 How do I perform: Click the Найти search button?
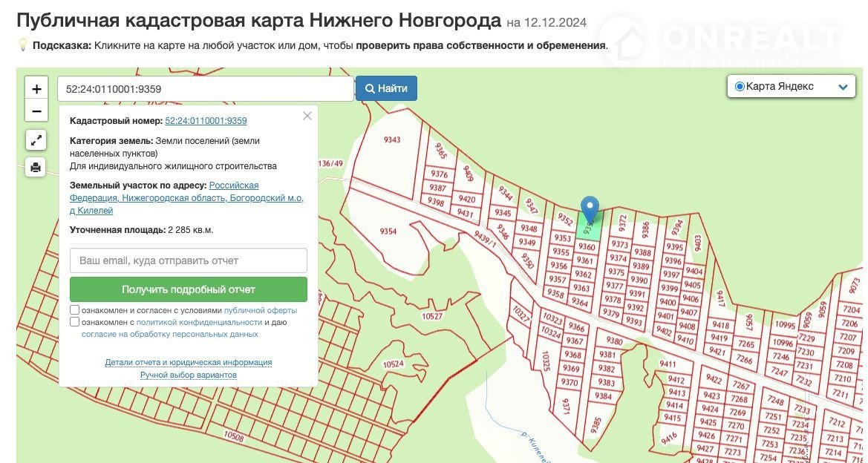(386, 88)
